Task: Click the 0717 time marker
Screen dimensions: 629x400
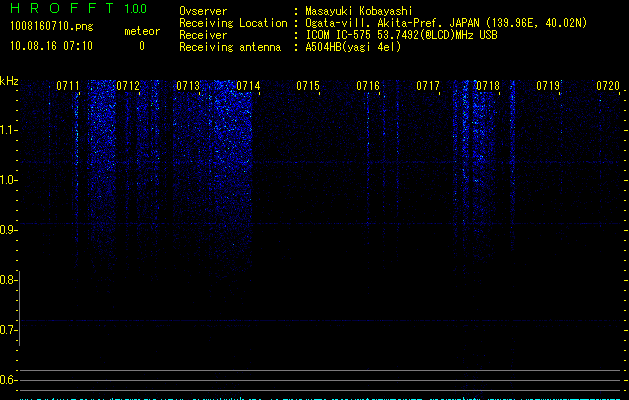Action: pos(428,86)
